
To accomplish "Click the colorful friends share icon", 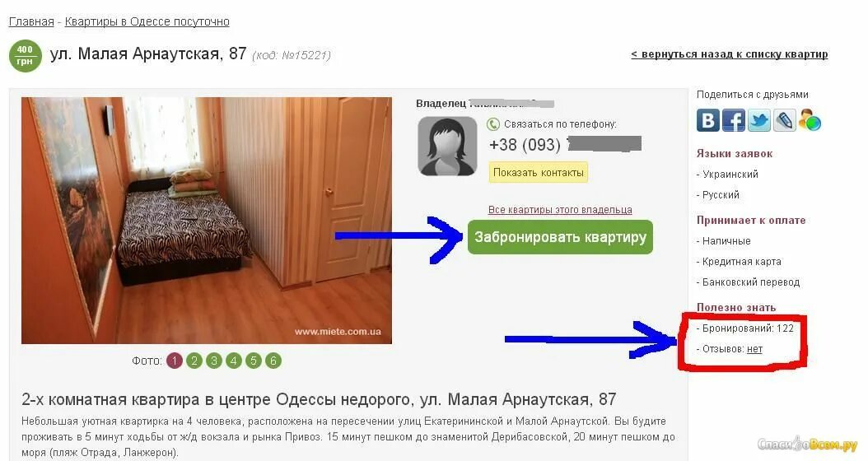I will (x=810, y=120).
